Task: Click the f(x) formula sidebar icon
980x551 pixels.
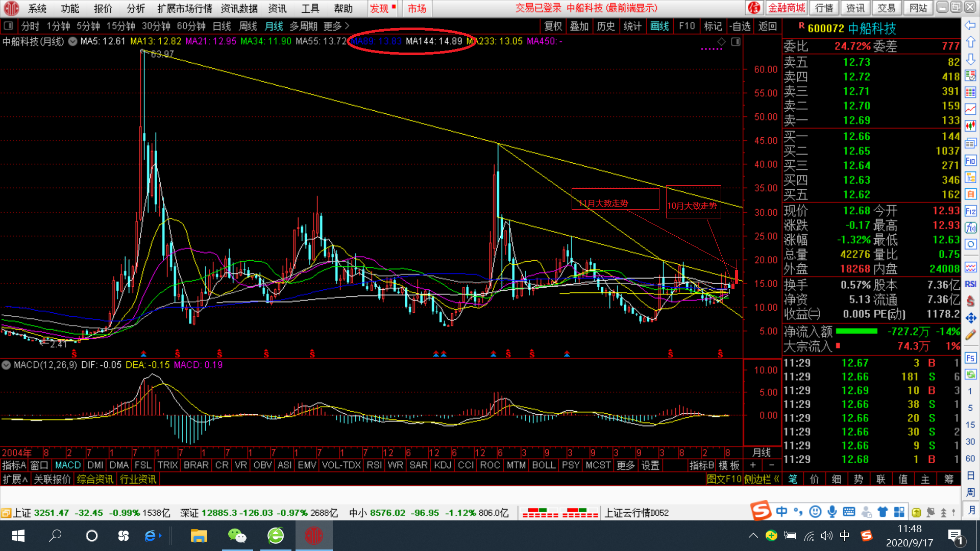Action: pyautogui.click(x=970, y=228)
